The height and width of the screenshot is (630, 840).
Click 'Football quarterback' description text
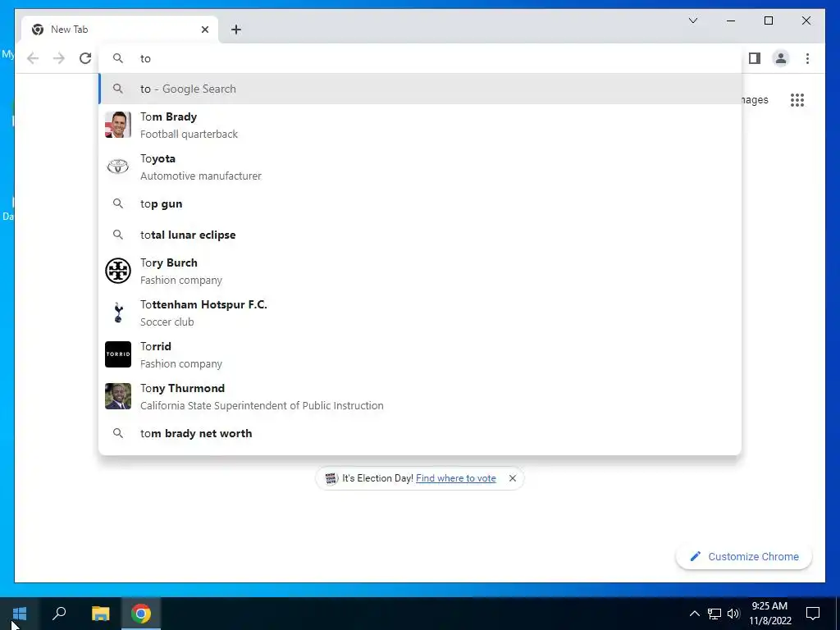(x=189, y=135)
